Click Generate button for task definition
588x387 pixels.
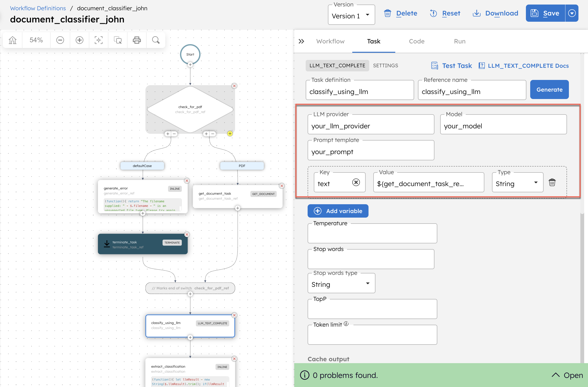(x=550, y=89)
